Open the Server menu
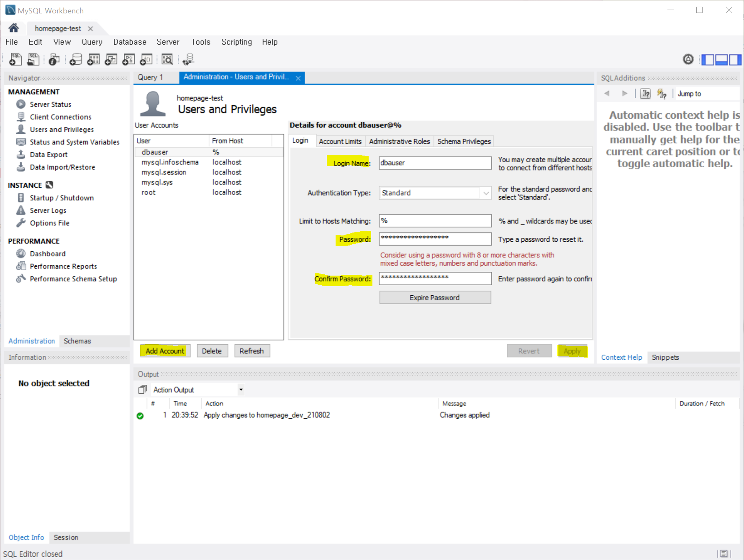This screenshot has width=744, height=560. (168, 42)
